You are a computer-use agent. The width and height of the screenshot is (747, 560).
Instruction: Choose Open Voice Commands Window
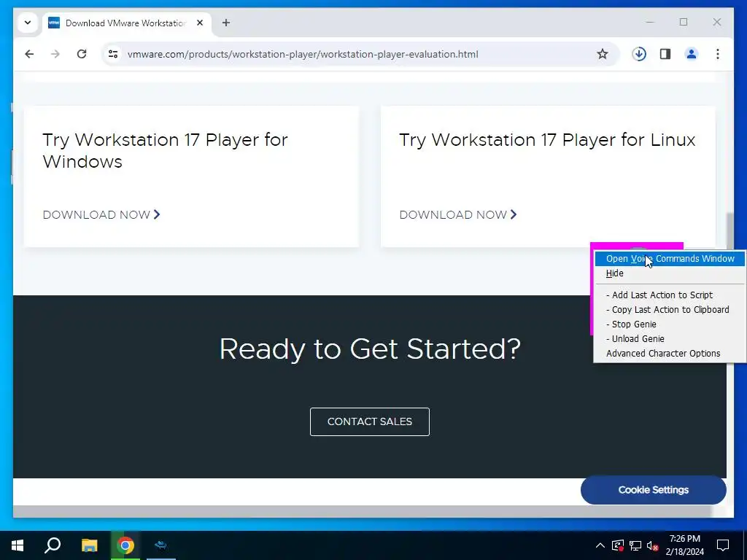[x=670, y=259]
